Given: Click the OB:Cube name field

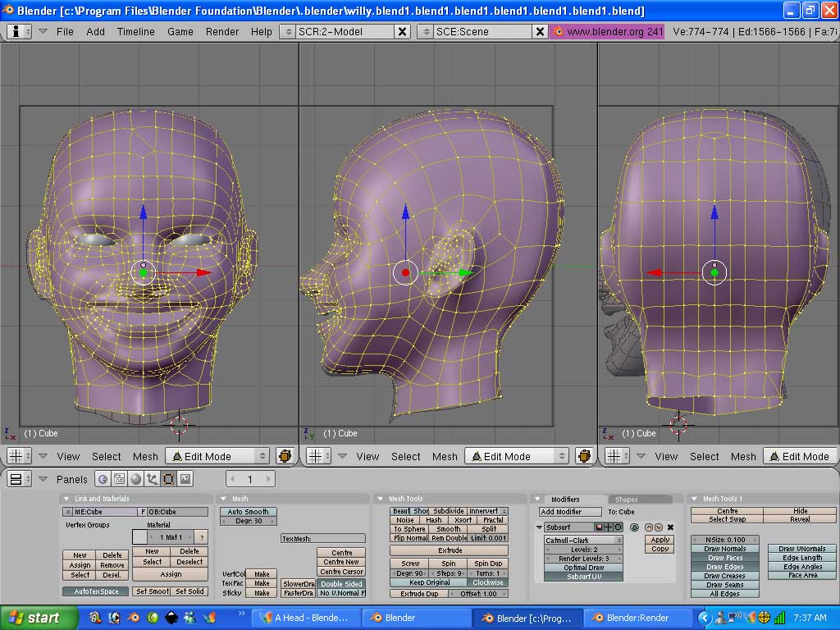Looking at the screenshot, I should point(178,512).
